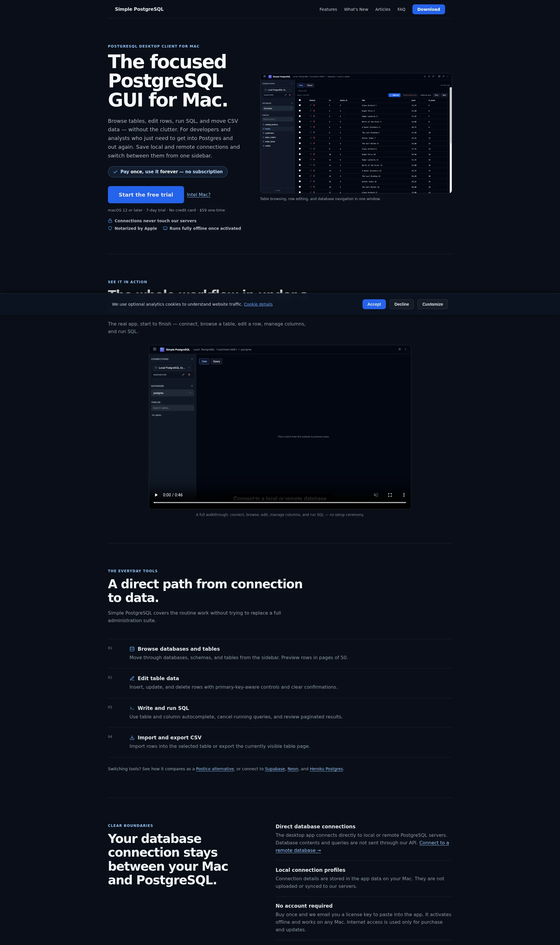
Task: Click the 'Local connection profiles' heading
Action: pos(310,870)
